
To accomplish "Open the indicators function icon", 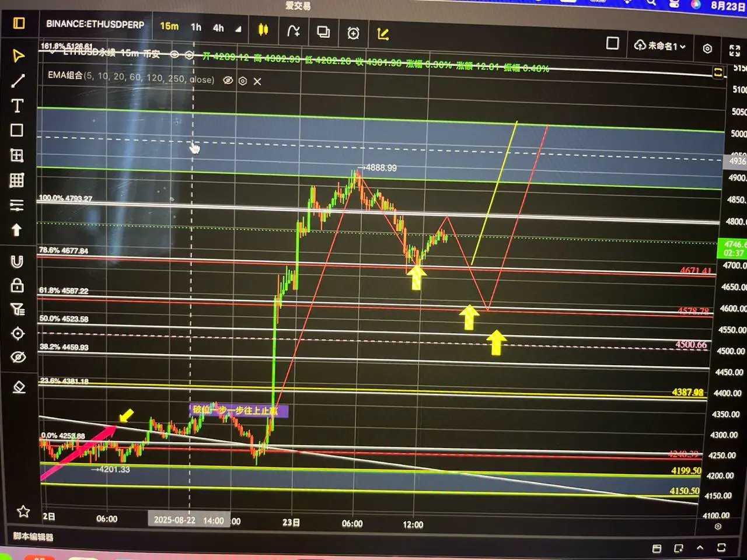I will pos(294,30).
